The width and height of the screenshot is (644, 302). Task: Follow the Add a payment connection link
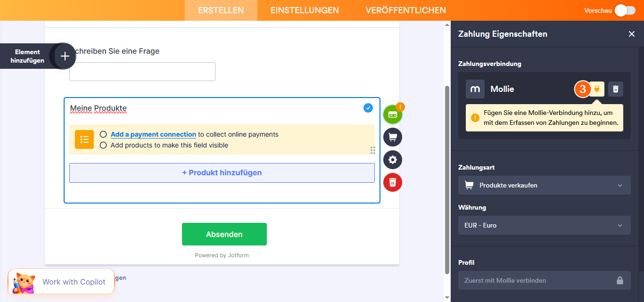point(153,134)
